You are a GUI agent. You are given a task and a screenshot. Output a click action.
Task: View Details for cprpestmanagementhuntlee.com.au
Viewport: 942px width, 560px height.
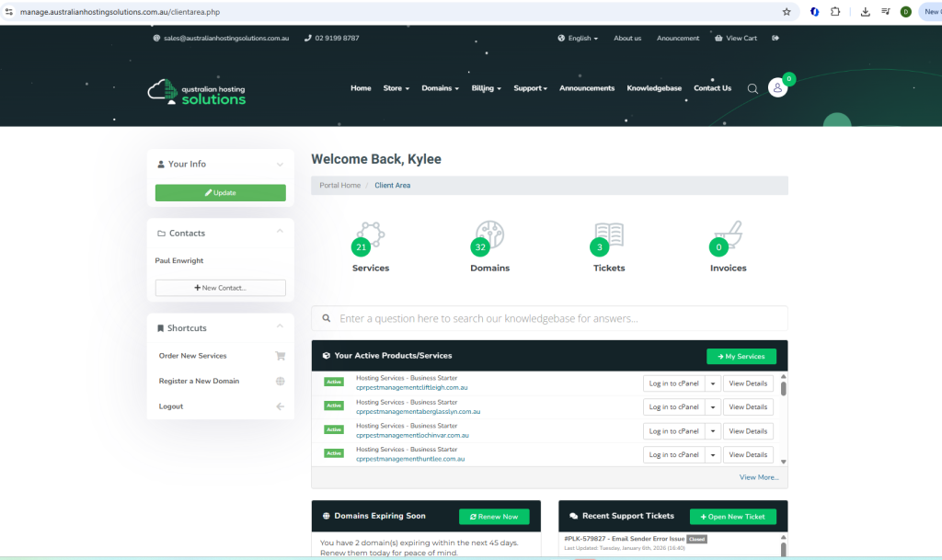pyautogui.click(x=748, y=455)
